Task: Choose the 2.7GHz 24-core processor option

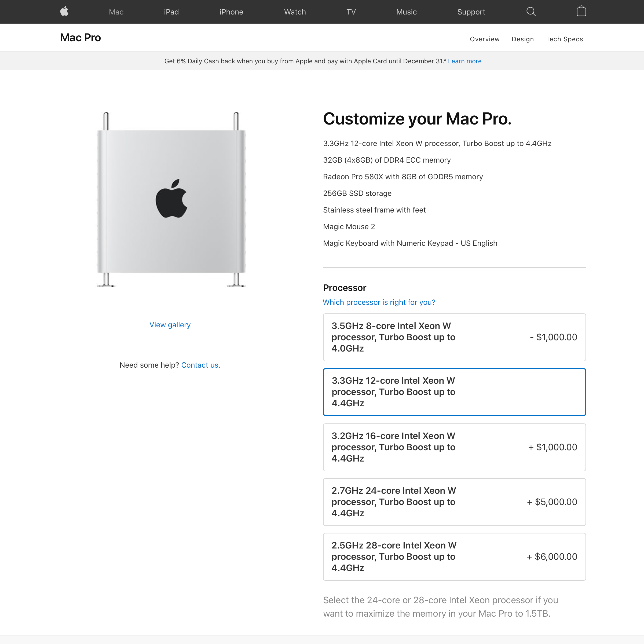Action: (x=454, y=502)
